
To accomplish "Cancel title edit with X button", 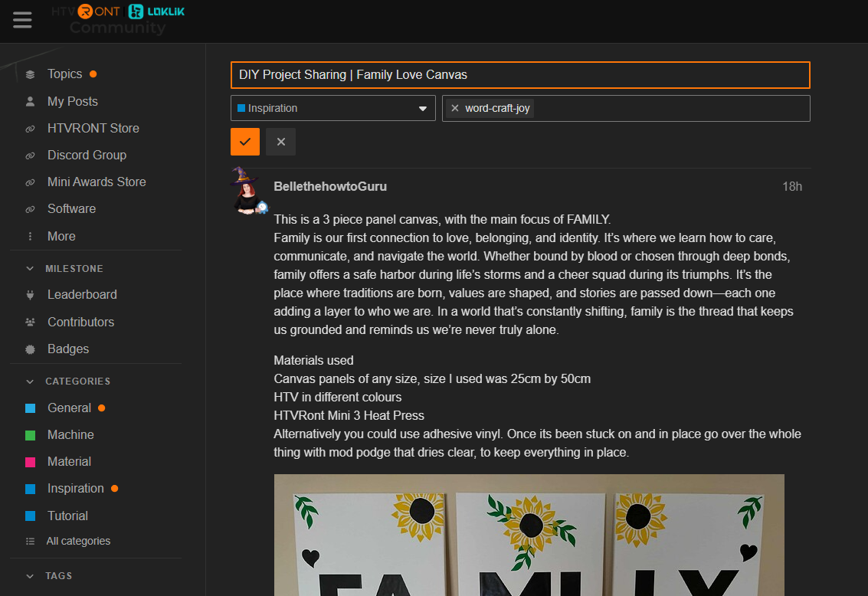I will click(280, 142).
